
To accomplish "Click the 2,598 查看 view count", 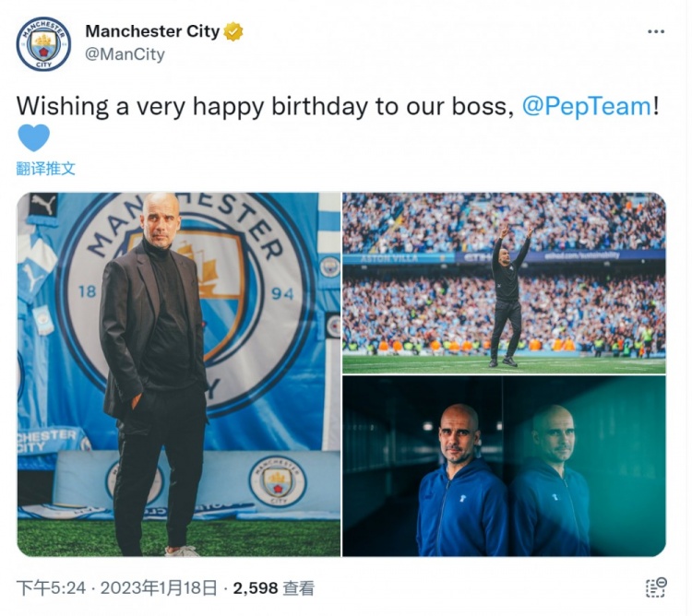I will [273, 587].
